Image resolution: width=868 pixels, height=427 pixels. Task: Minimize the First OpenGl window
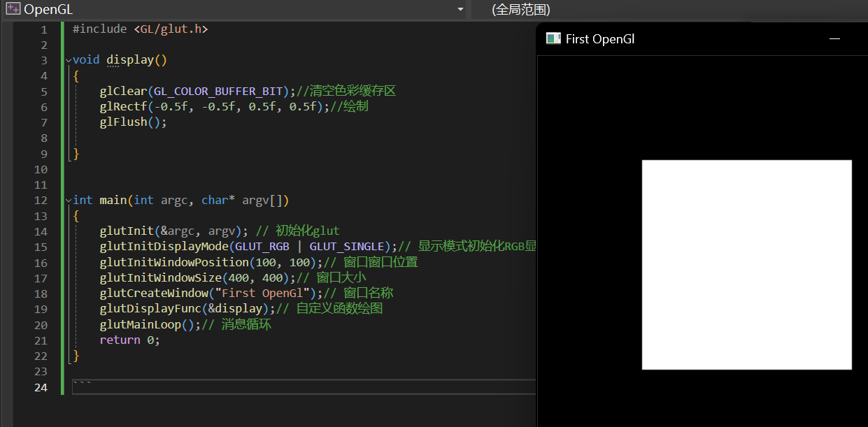pos(834,39)
